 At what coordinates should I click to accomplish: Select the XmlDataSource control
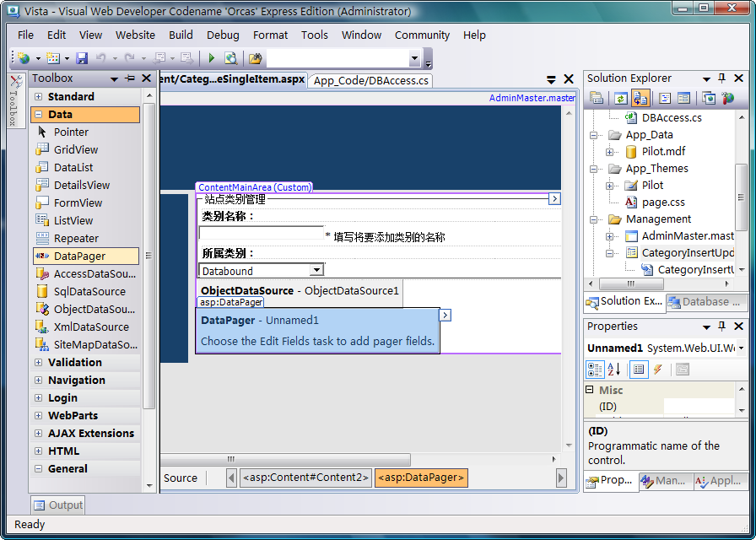(x=86, y=327)
